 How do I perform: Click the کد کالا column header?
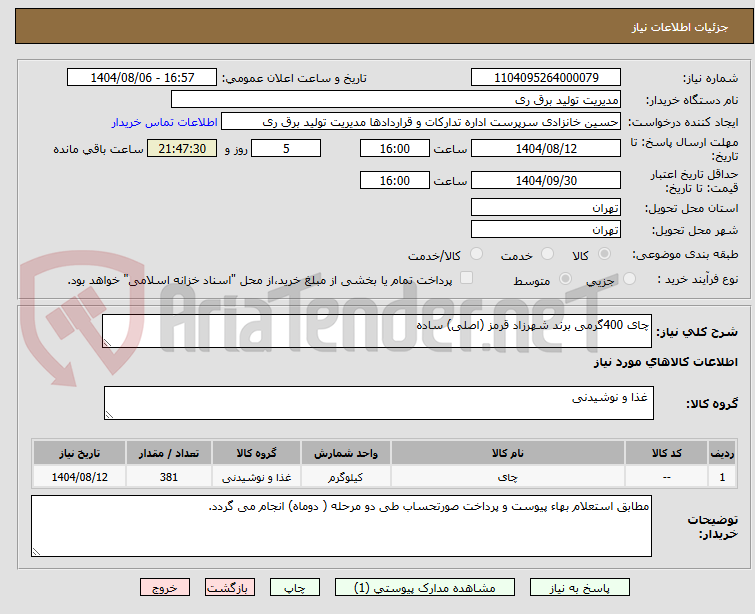click(x=666, y=453)
